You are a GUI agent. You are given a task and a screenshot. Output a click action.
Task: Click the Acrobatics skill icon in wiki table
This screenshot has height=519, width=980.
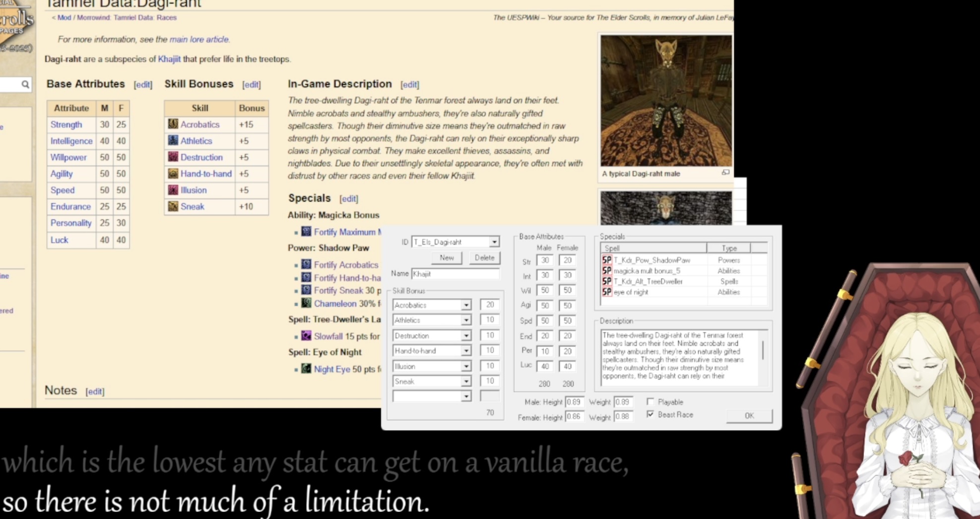[x=173, y=124]
